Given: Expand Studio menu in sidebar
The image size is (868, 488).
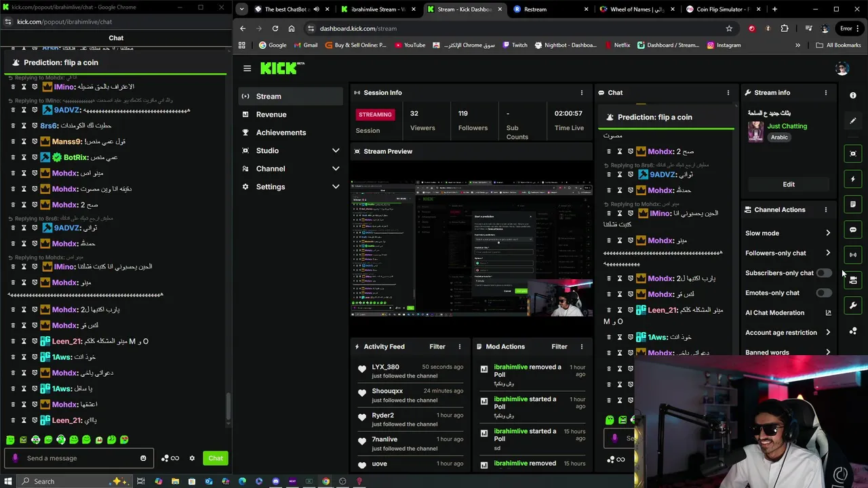Looking at the screenshot, I should (x=336, y=150).
